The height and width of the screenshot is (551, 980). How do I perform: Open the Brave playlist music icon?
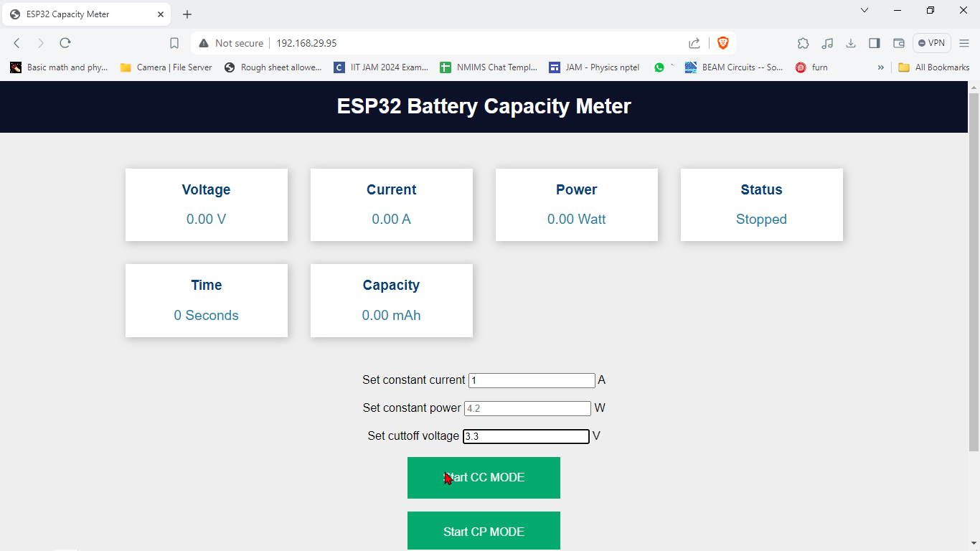click(827, 43)
